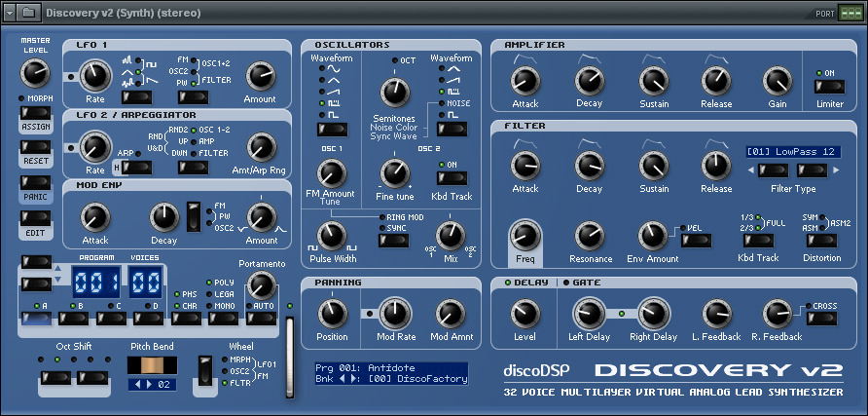Toggle OSC 2 Kbd Track switch

[x=451, y=180]
